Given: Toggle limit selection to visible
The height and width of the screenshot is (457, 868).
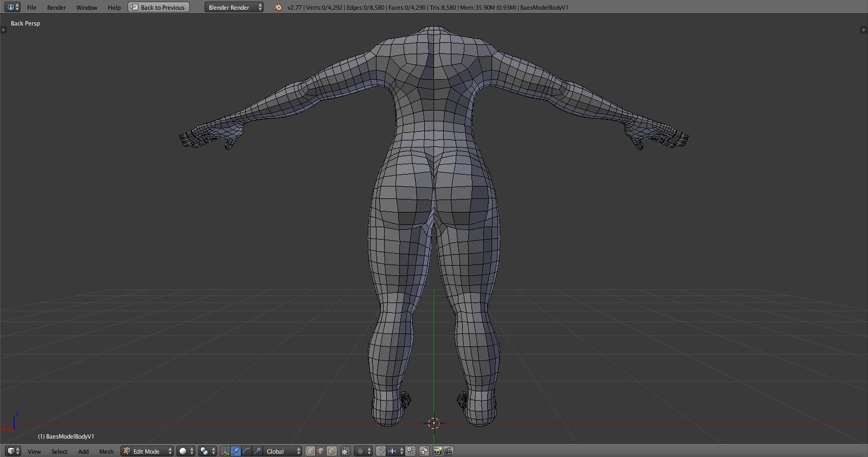Looking at the screenshot, I should tap(346, 451).
